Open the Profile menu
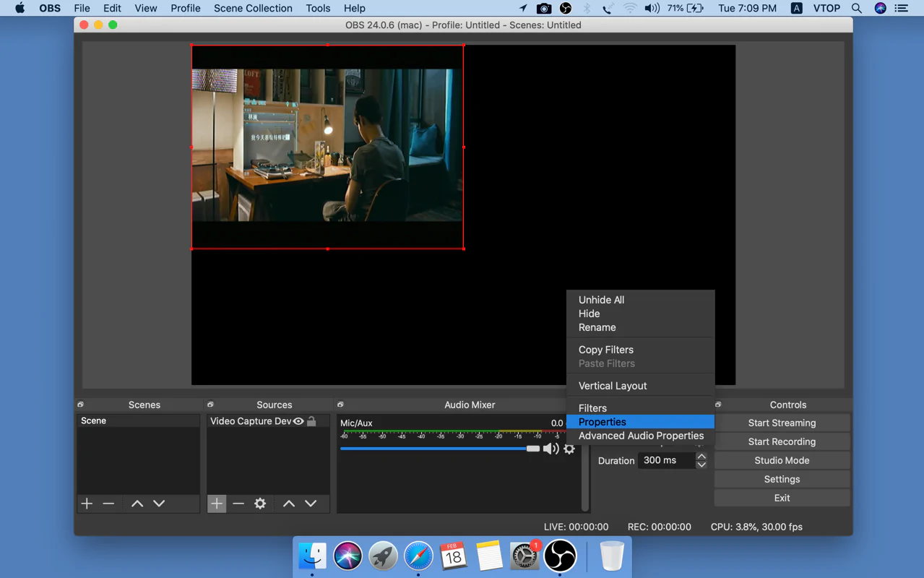Screen dimensions: 924x578 [x=186, y=8]
